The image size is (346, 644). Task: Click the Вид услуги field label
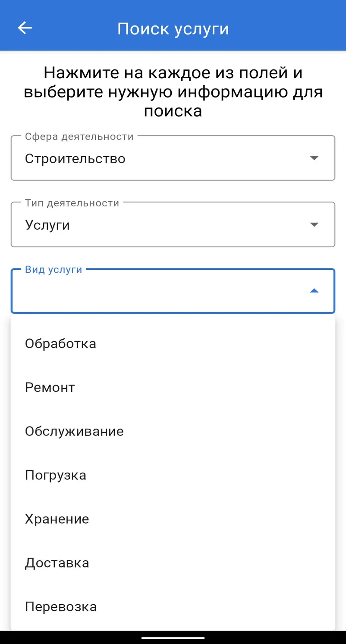click(53, 270)
